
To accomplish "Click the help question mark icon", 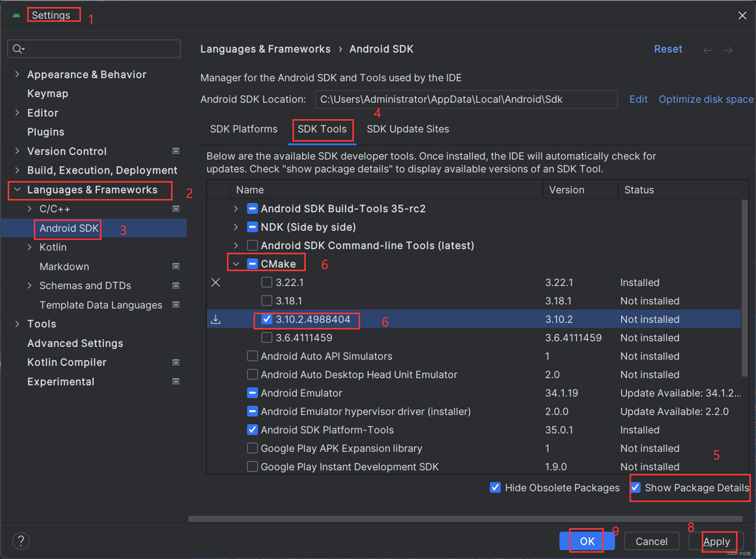I will (x=21, y=541).
